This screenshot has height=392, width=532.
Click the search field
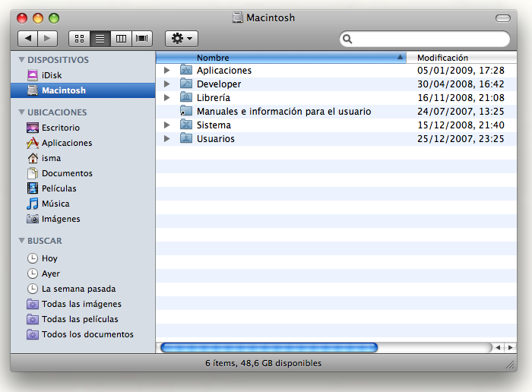click(x=425, y=39)
